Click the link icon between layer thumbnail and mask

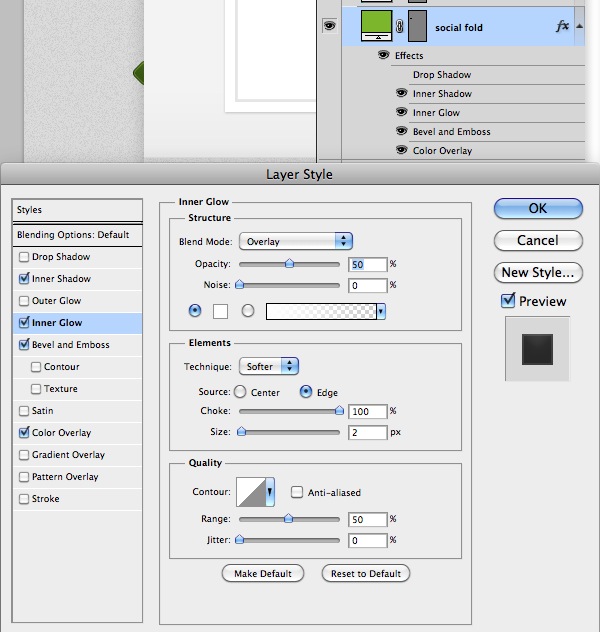point(399,27)
